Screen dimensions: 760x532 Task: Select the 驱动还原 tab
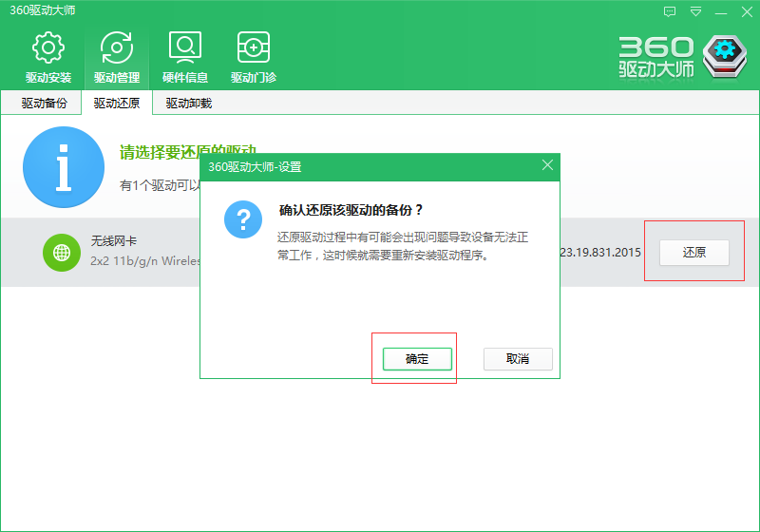pyautogui.click(x=117, y=103)
